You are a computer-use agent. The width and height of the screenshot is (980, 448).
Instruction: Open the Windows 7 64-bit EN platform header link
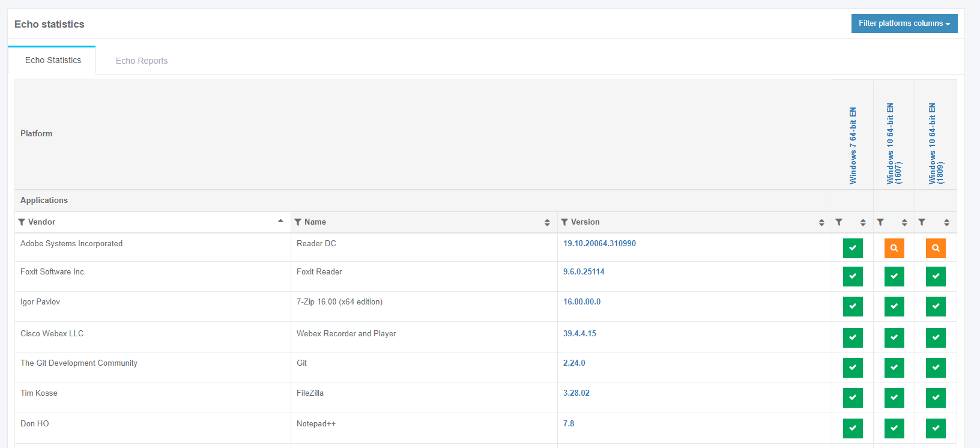pos(853,146)
